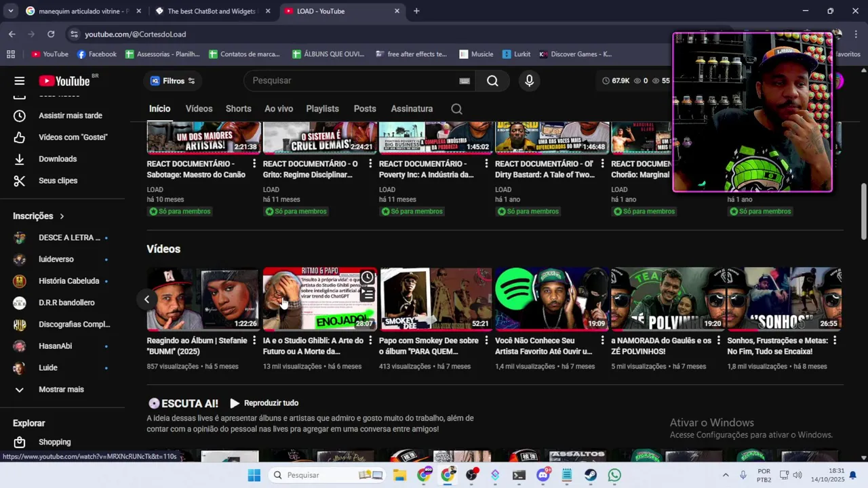This screenshot has height=488, width=868.
Task: Open Spotify thumbnail video Você Não Conhece
Action: [x=551, y=299]
